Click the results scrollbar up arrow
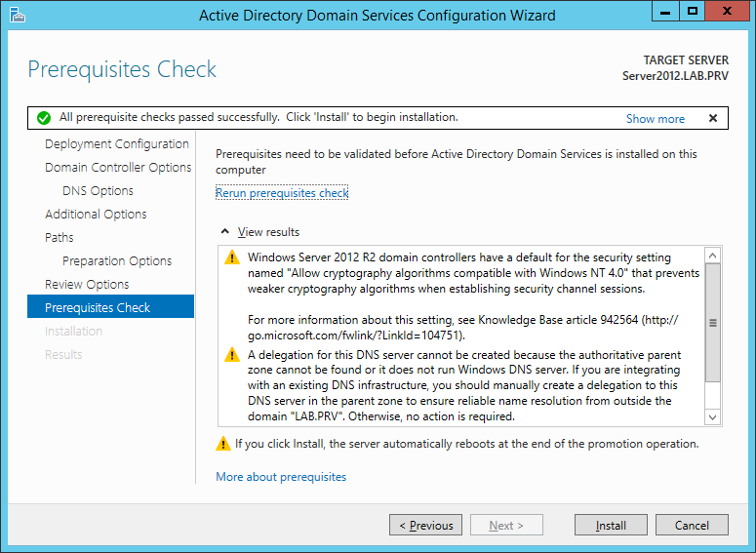Viewport: 756px width, 553px height. [713, 256]
